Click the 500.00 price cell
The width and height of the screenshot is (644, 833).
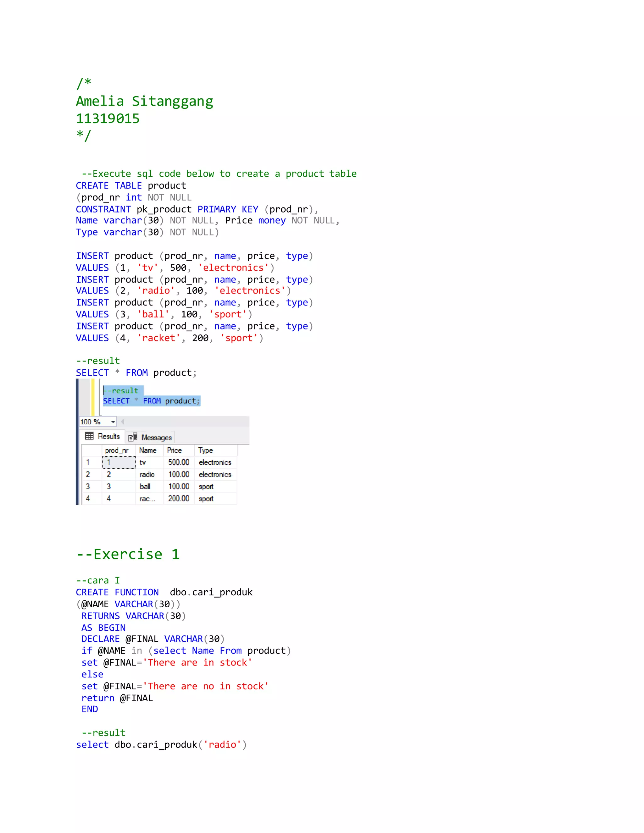pyautogui.click(x=179, y=462)
